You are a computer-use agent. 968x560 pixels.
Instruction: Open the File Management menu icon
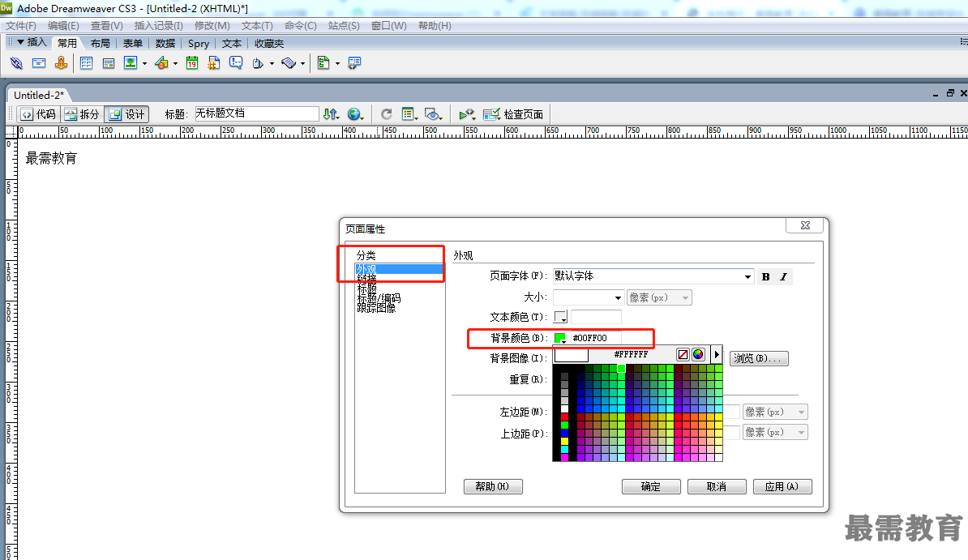click(x=332, y=114)
